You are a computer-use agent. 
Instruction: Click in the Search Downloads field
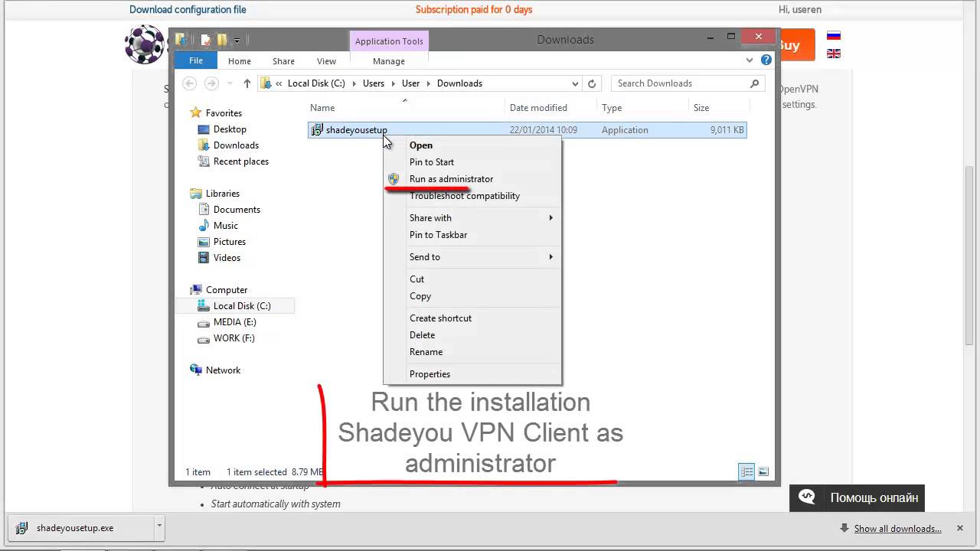(x=688, y=83)
